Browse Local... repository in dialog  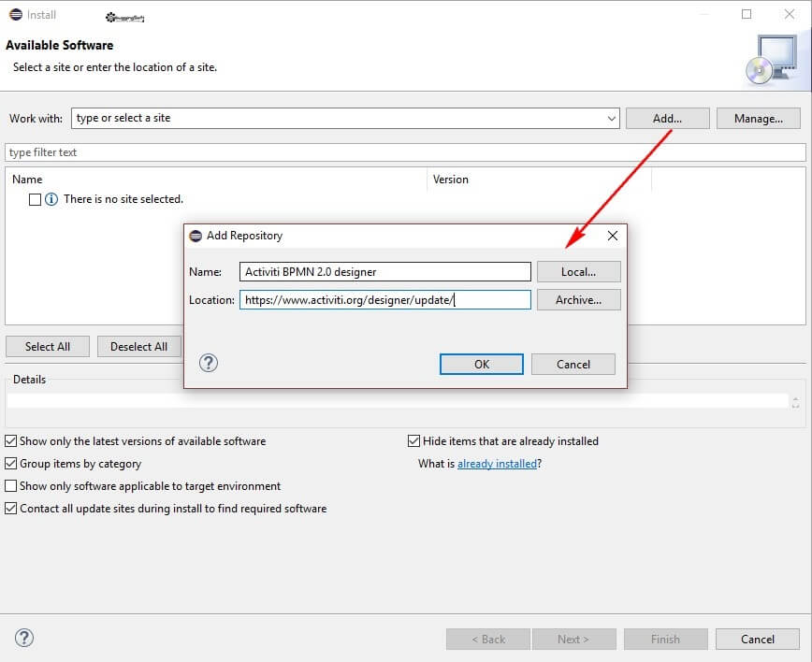click(578, 272)
